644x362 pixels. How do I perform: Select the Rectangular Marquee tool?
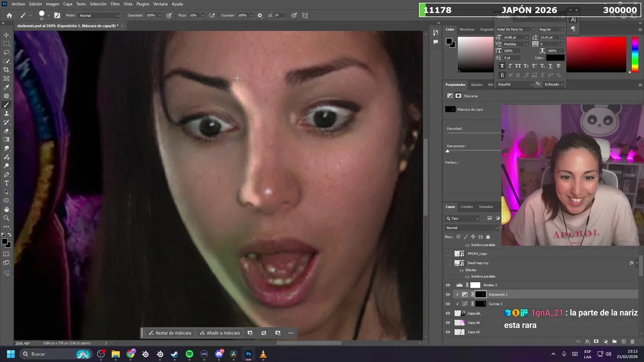pos(7,44)
